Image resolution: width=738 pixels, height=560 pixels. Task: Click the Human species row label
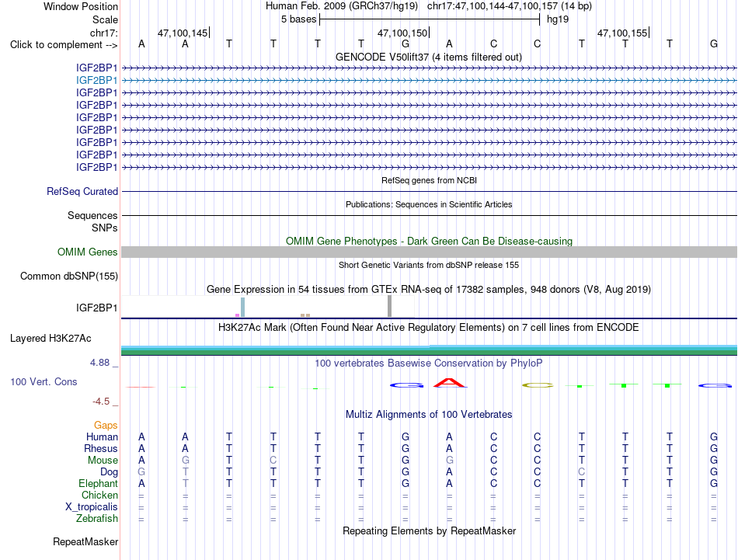pyautogui.click(x=102, y=437)
